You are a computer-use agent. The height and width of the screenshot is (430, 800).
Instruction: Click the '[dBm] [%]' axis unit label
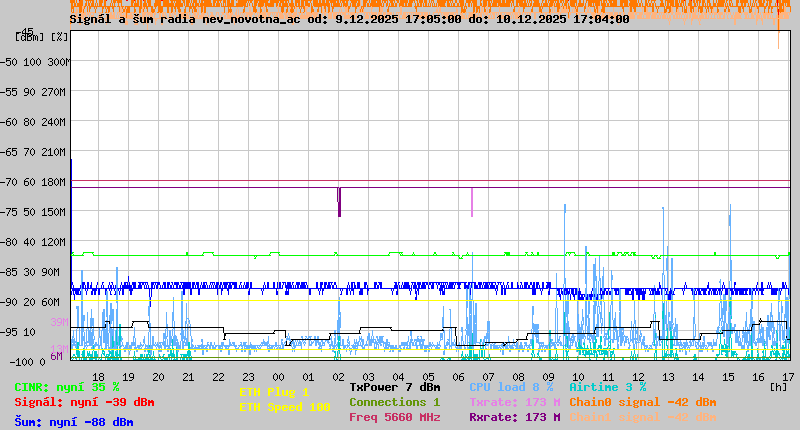coord(41,38)
